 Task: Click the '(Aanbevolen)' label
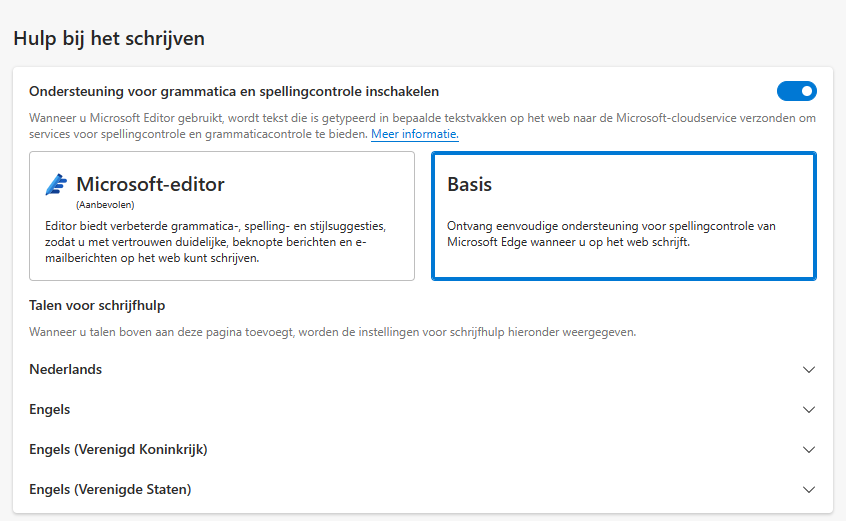(105, 205)
